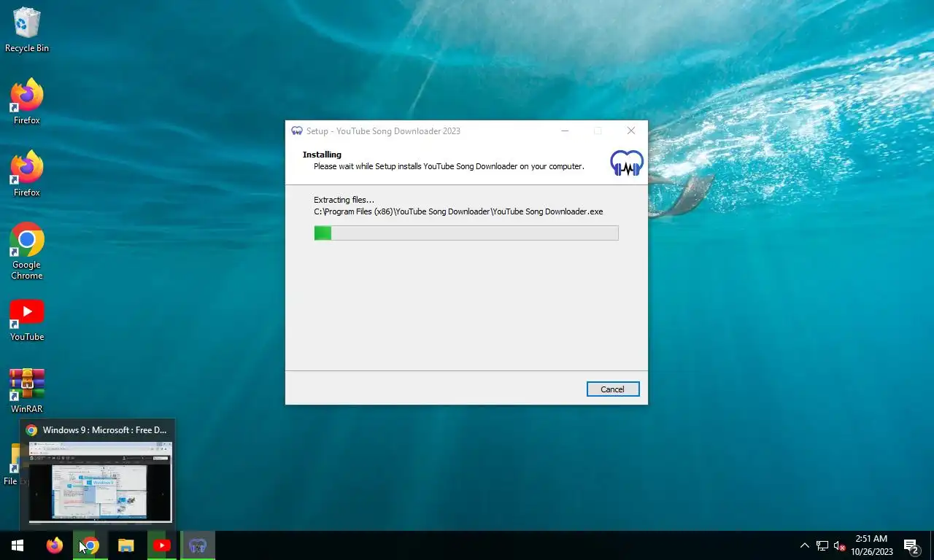Select the YouTube desktop shortcut
The image size is (934, 560).
27,320
